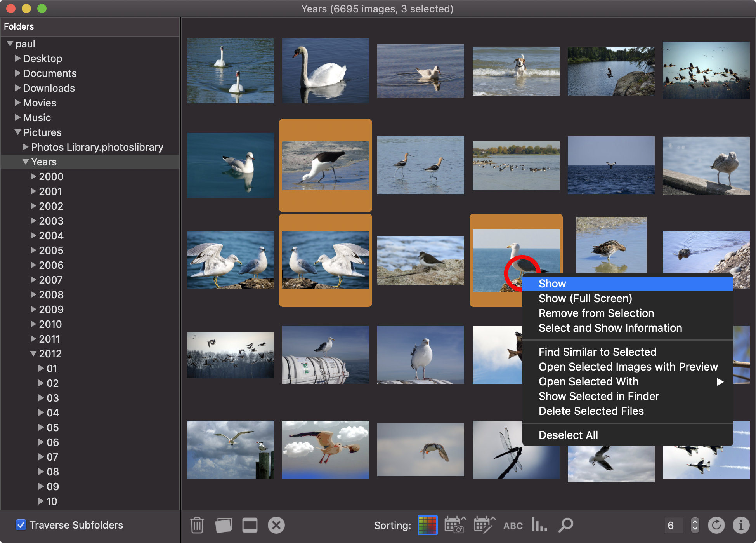This screenshot has width=756, height=543.
Task: Click the selected black-and-white avocet thumbnail
Action: [326, 165]
